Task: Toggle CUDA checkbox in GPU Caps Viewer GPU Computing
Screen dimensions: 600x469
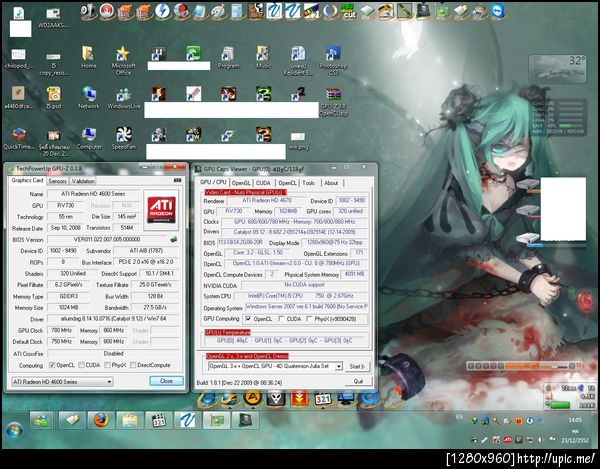Action: tap(282, 319)
